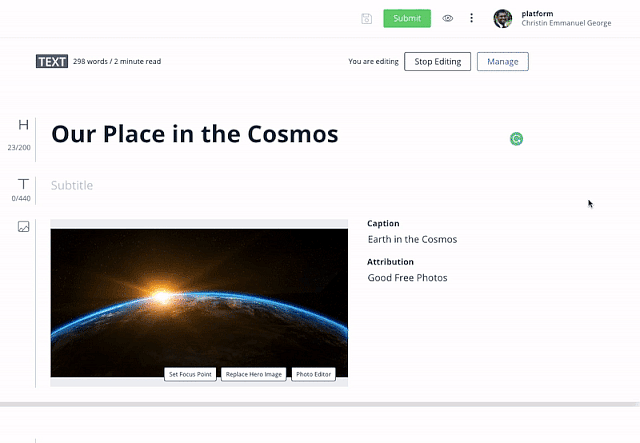Image resolution: width=640 pixels, height=443 pixels.
Task: Click the Caption label
Action: (x=383, y=223)
